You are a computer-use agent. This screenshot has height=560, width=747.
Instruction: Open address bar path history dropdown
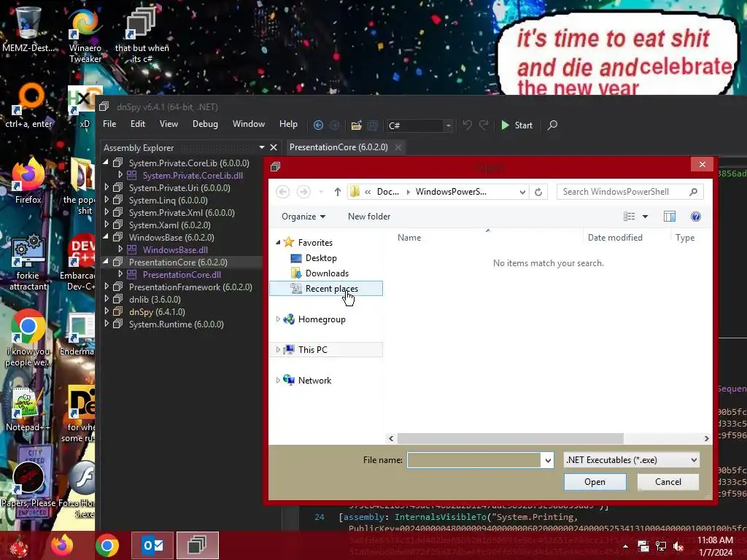(522, 192)
